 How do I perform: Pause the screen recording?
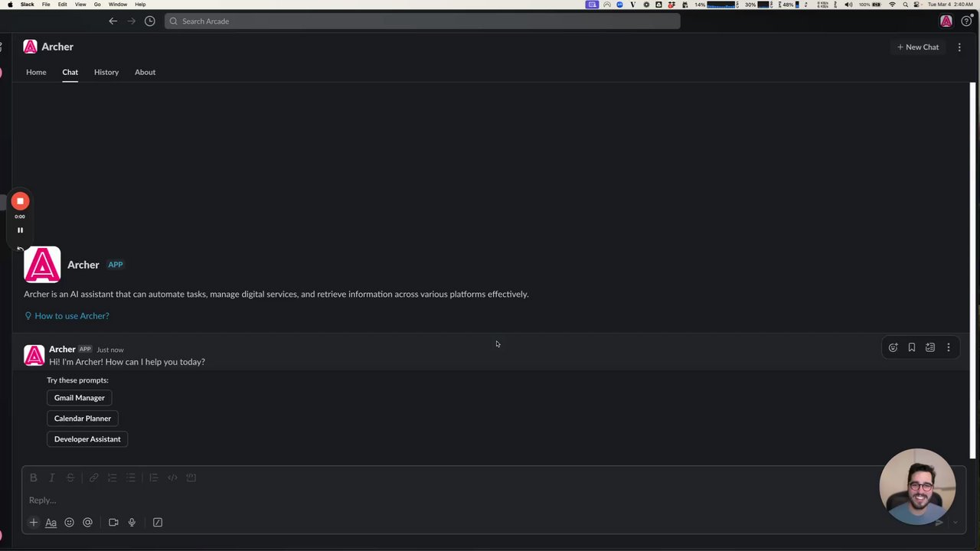click(x=20, y=230)
